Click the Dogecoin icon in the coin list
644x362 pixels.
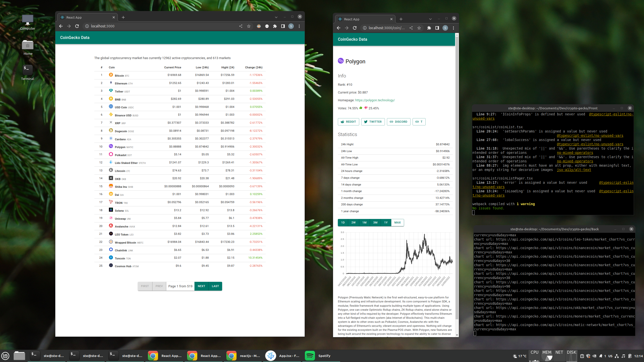(x=111, y=130)
